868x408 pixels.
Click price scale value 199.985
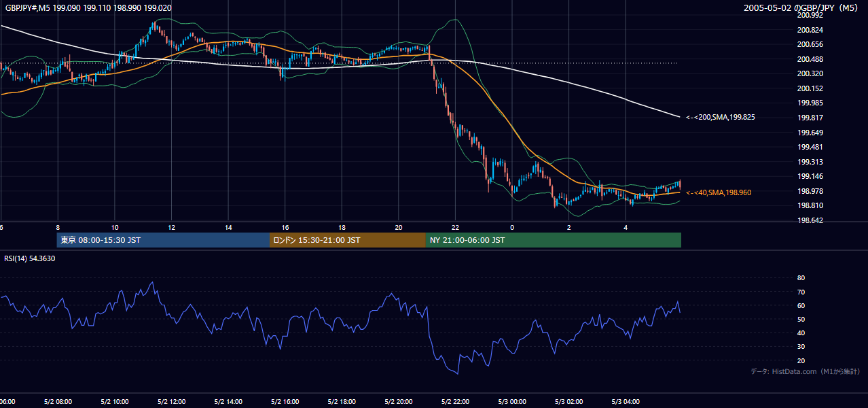tap(809, 103)
